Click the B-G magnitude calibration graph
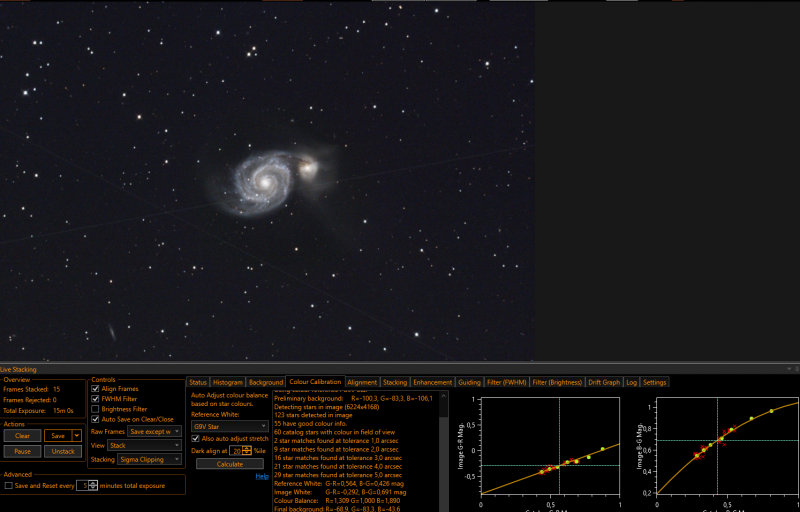 click(x=728, y=445)
